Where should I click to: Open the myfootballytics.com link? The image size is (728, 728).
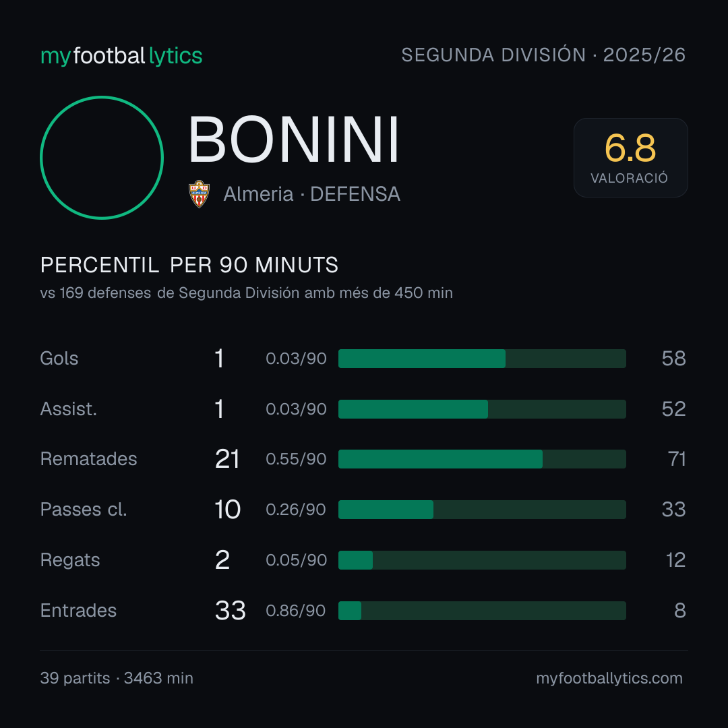pos(609,678)
